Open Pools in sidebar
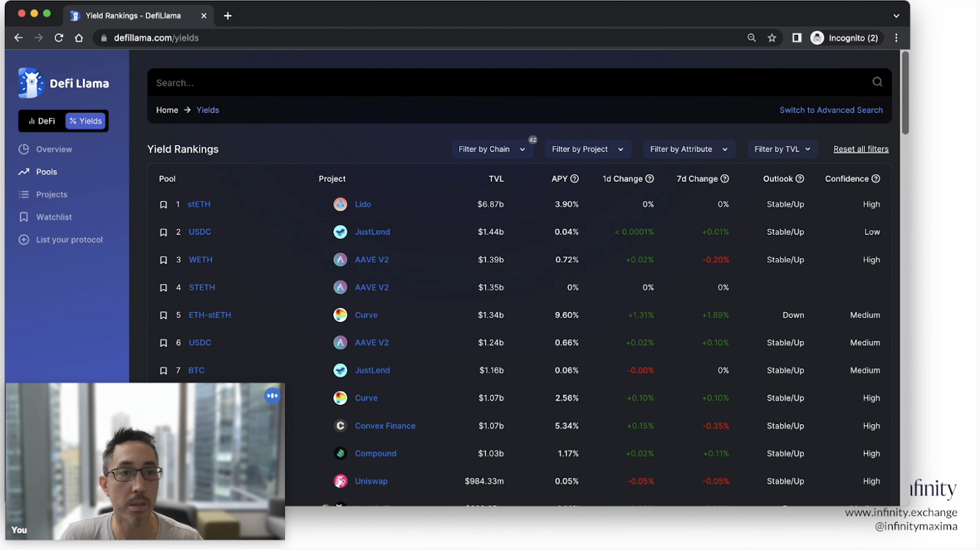 [x=38, y=172]
